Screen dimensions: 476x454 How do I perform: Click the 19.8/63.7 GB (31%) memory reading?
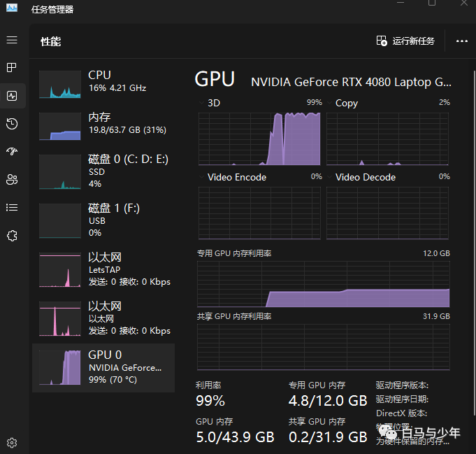pyautogui.click(x=127, y=130)
